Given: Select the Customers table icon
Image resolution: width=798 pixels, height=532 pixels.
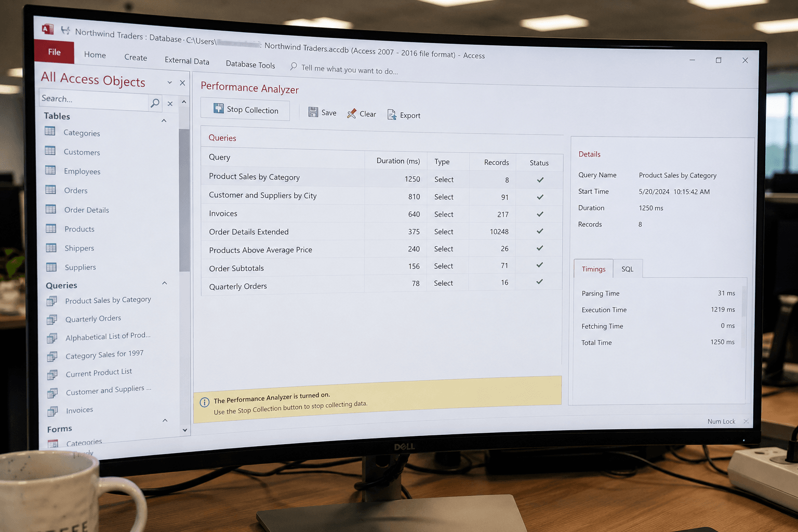Looking at the screenshot, I should pos(50,151).
